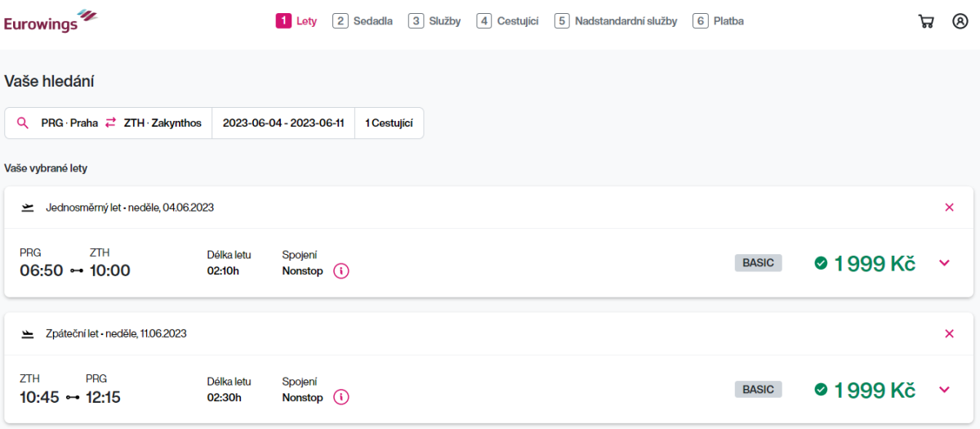Viewport: 980px width, 429px height.
Task: Open the 1 Cestující passenger selector
Action: pyautogui.click(x=389, y=123)
